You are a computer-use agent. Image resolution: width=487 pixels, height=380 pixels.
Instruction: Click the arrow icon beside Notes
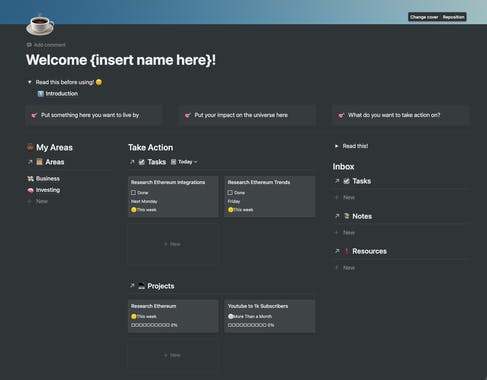[x=337, y=216]
